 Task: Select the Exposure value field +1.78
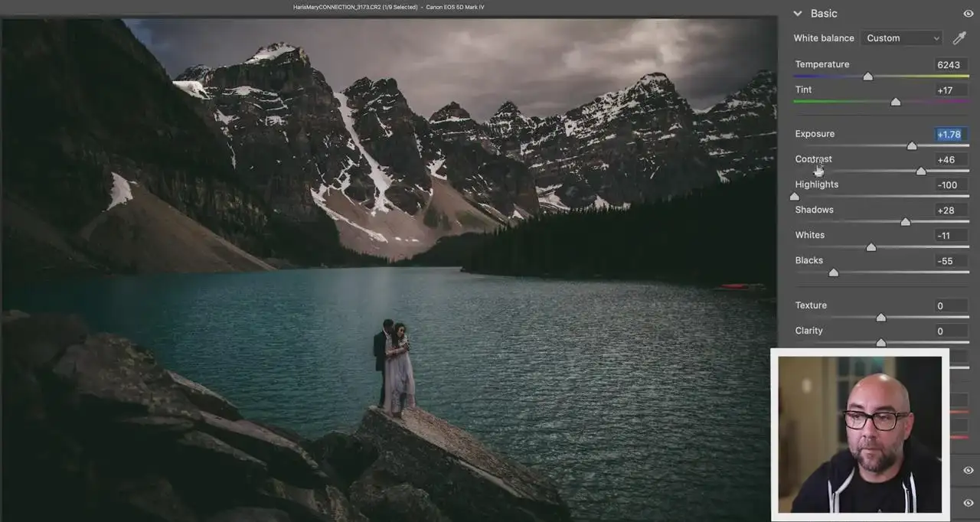coord(952,135)
